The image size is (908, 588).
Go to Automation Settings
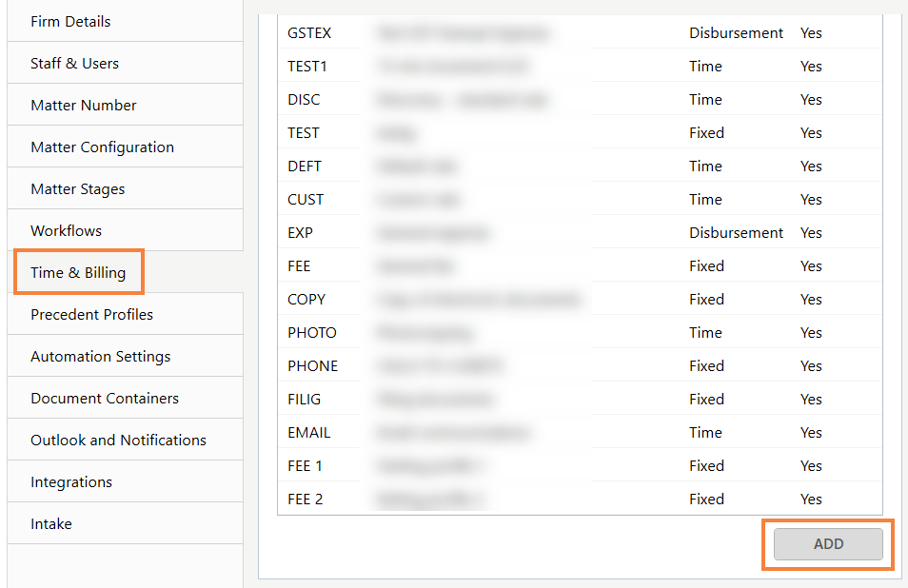[100, 356]
